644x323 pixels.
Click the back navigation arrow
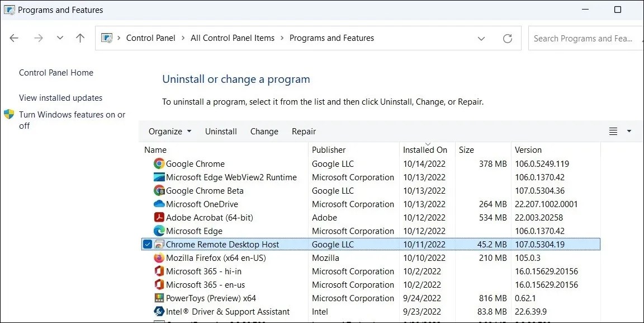(x=14, y=38)
